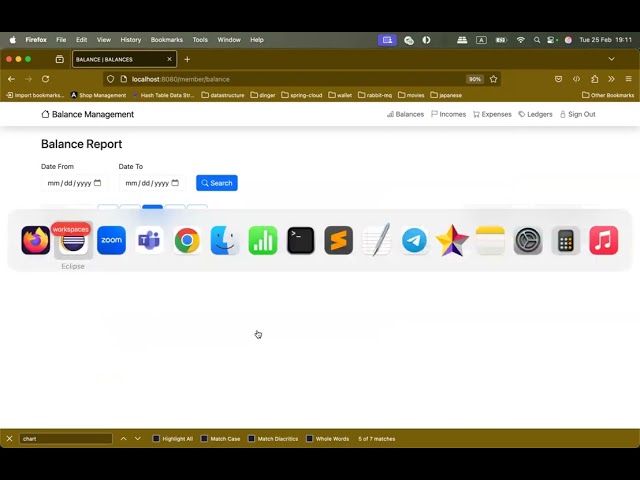Switch to Telegram app icon

[414, 240]
